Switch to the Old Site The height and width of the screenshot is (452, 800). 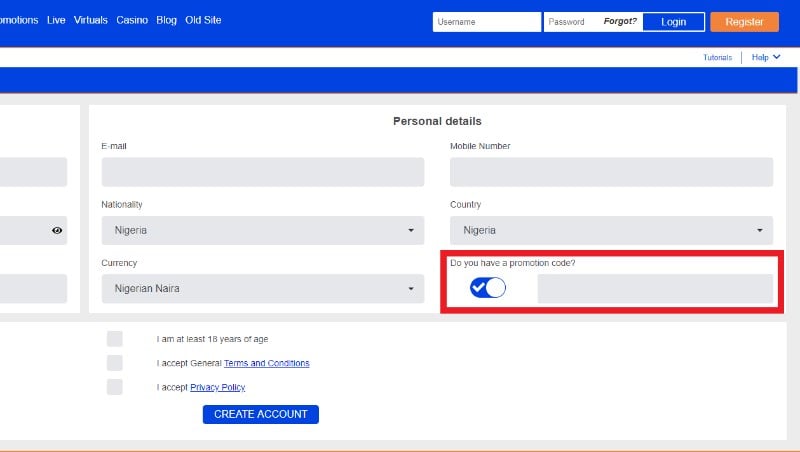tap(203, 20)
